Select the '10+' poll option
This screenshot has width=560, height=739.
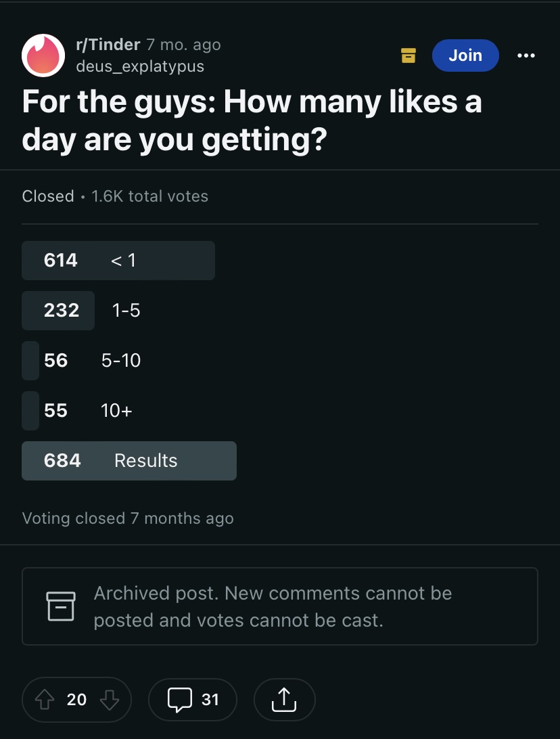[x=77, y=411]
